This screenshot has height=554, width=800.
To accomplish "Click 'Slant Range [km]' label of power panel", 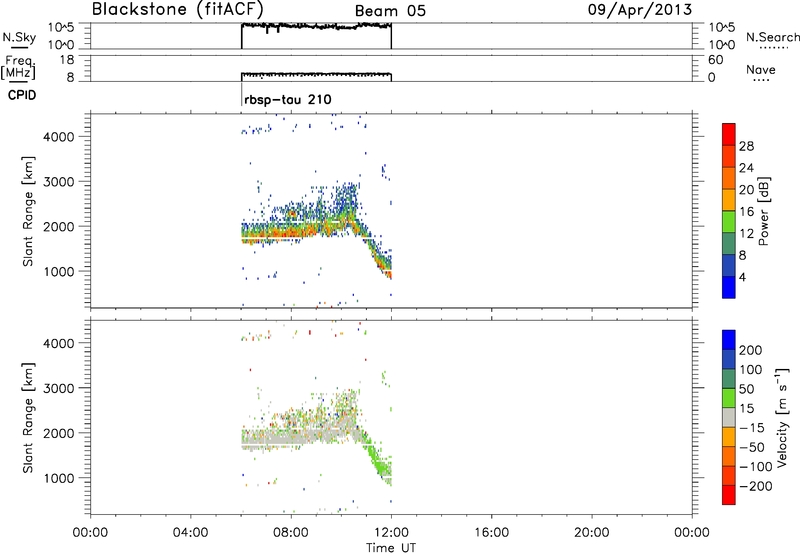I will tap(28, 211).
